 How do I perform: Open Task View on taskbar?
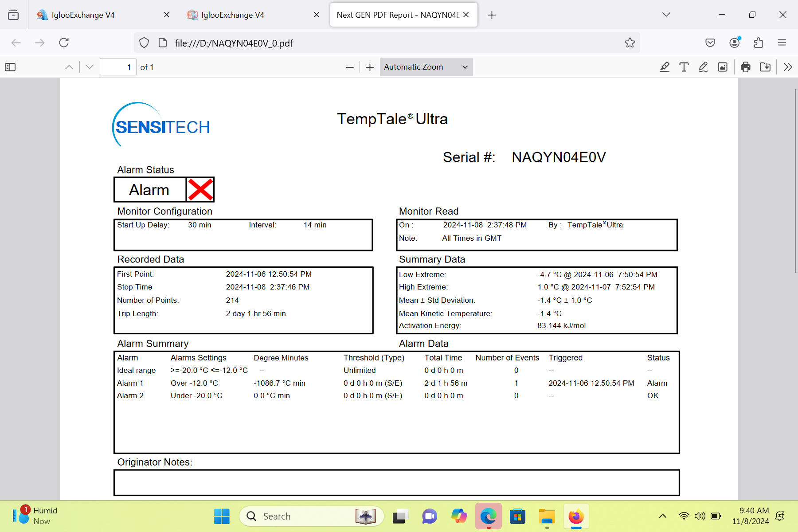(400, 516)
